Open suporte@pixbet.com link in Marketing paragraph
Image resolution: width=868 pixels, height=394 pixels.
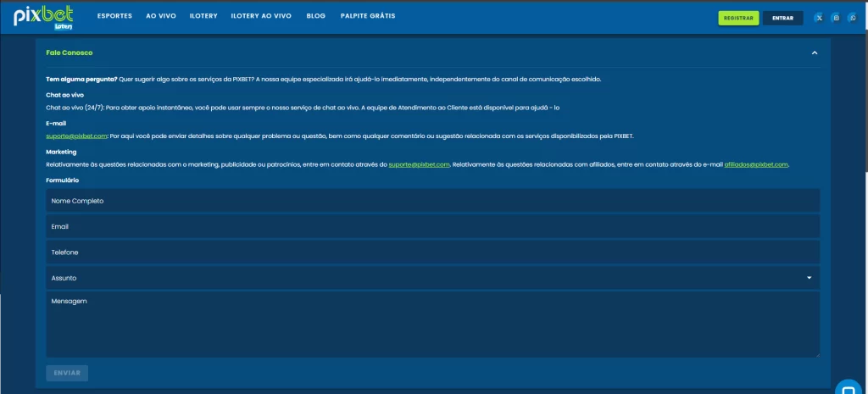pos(419,164)
